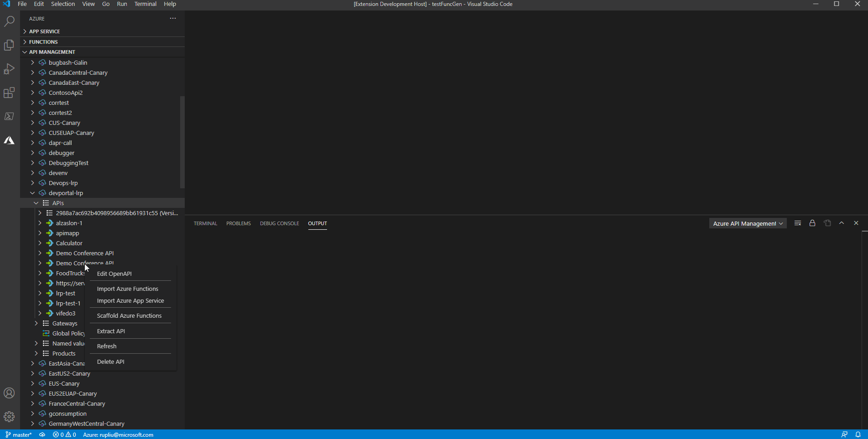Open the Extensions view icon

[x=9, y=93]
